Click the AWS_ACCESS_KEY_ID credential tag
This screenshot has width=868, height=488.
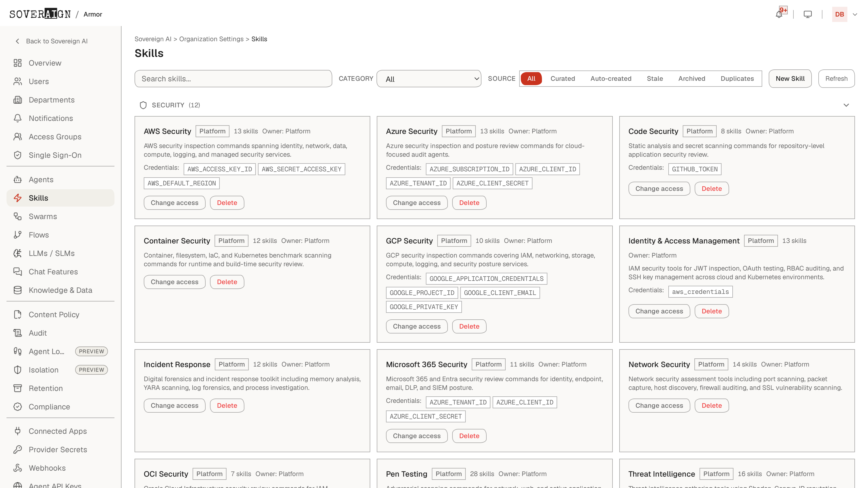(219, 169)
